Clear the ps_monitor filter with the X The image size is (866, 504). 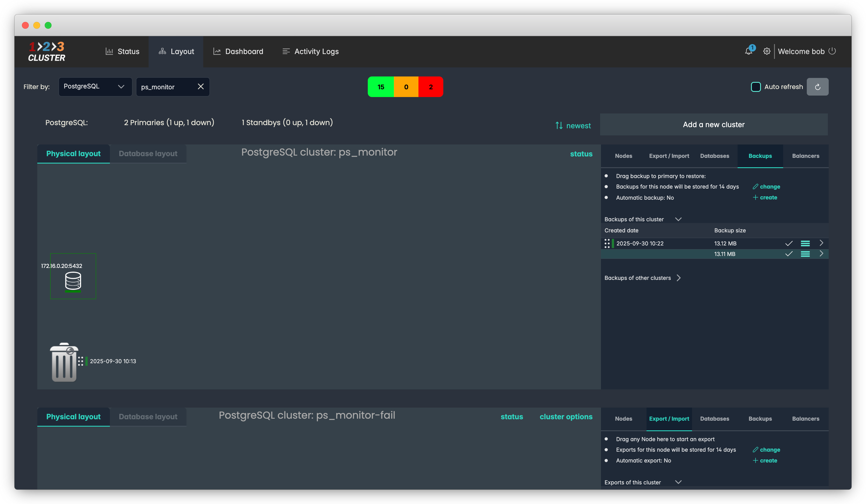pyautogui.click(x=201, y=86)
